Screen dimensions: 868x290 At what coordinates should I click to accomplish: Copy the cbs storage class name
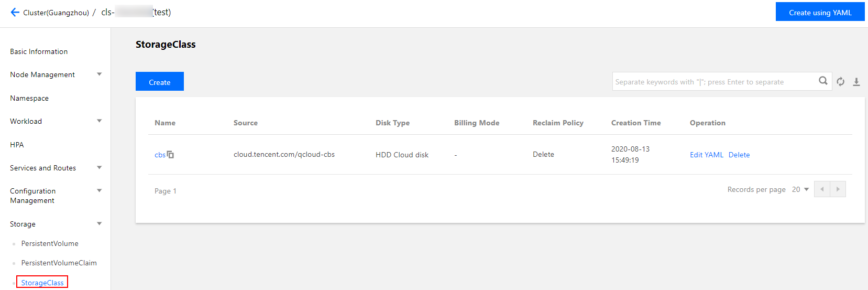170,155
